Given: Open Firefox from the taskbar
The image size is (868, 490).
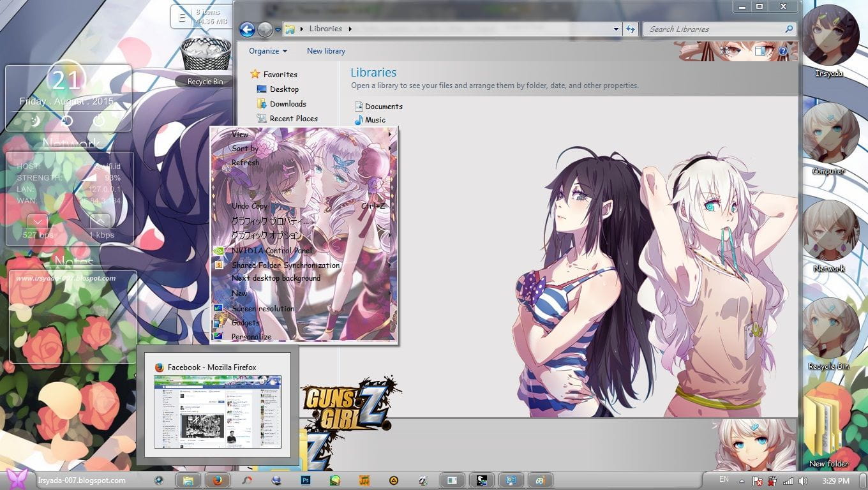Looking at the screenshot, I should (x=217, y=480).
